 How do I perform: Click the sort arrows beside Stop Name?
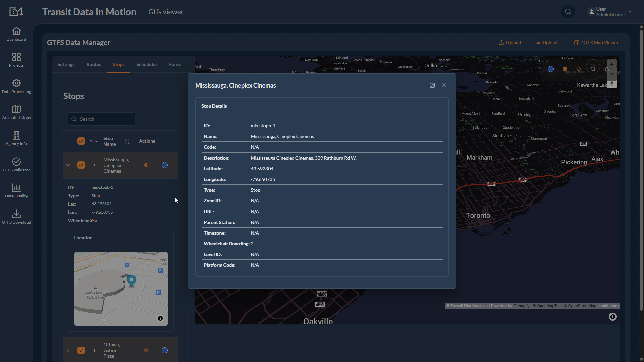pyautogui.click(x=127, y=142)
